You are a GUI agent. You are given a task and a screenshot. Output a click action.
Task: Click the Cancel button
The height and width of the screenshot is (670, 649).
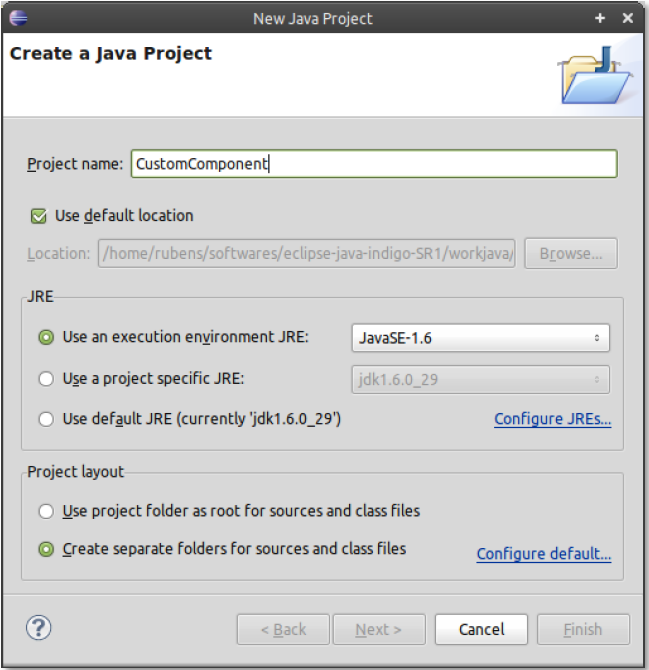click(481, 629)
